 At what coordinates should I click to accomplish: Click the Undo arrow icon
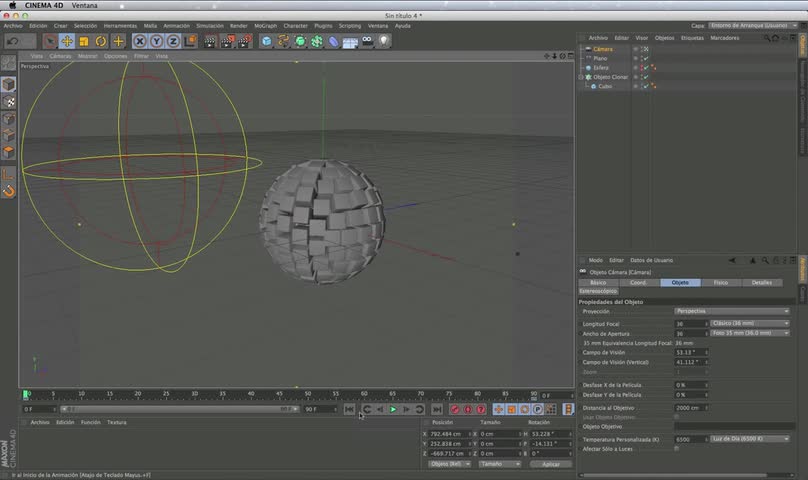pyautogui.click(x=13, y=41)
